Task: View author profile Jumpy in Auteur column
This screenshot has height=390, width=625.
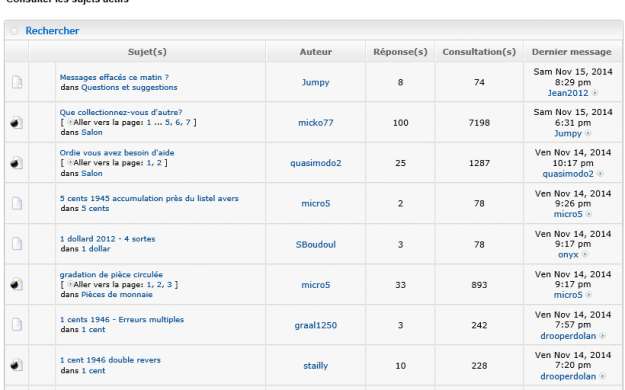Action: 315,83
